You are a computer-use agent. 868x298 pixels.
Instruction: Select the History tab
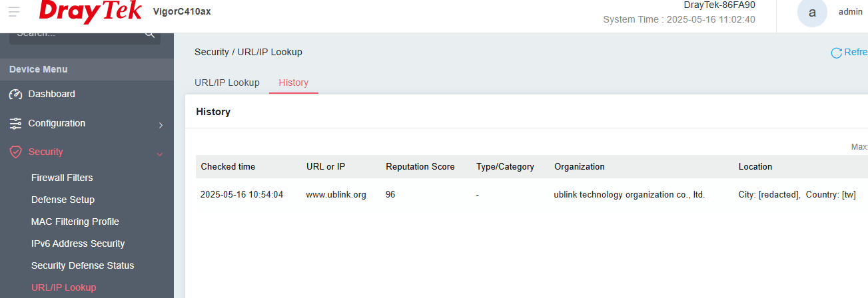pos(293,82)
